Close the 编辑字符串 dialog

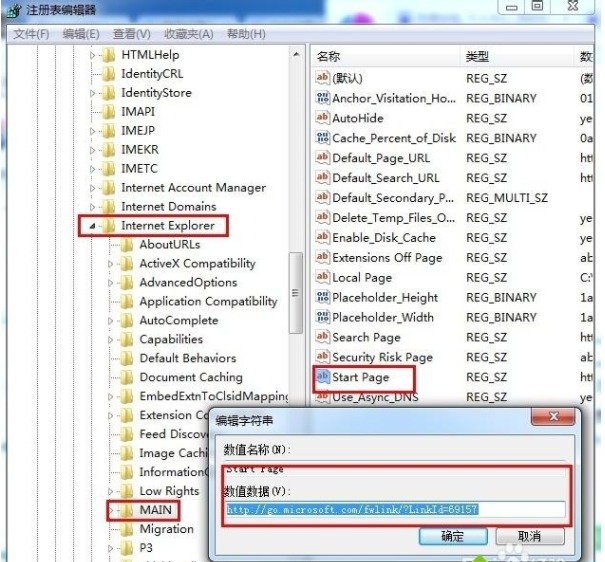click(554, 417)
